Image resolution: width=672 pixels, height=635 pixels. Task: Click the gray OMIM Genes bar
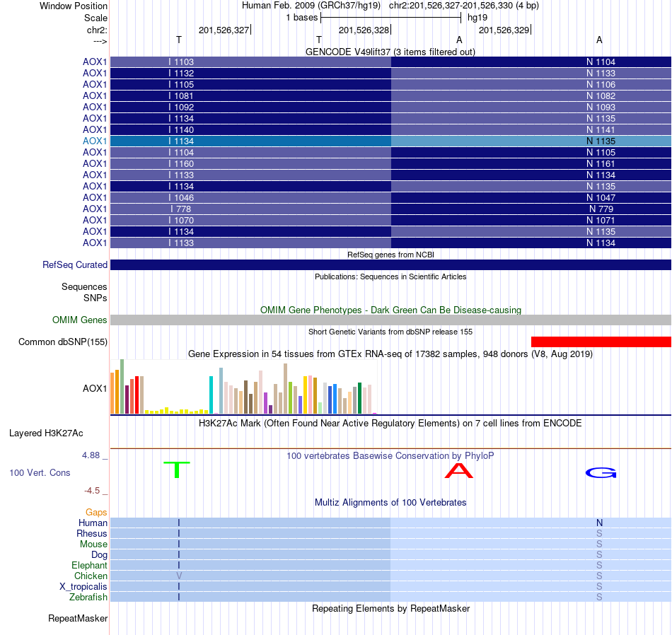[390, 320]
